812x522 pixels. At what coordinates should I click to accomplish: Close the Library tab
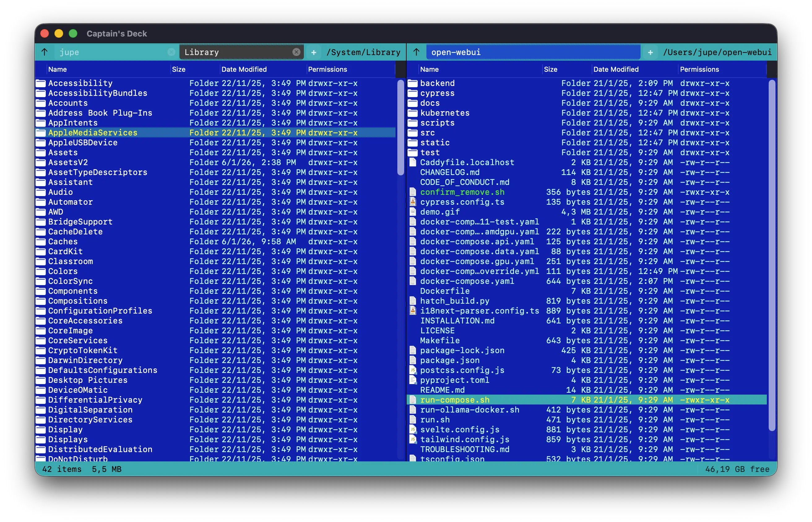pyautogui.click(x=296, y=52)
